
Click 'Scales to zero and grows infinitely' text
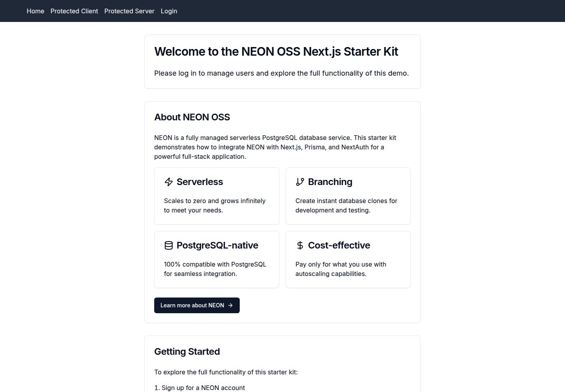click(x=215, y=205)
